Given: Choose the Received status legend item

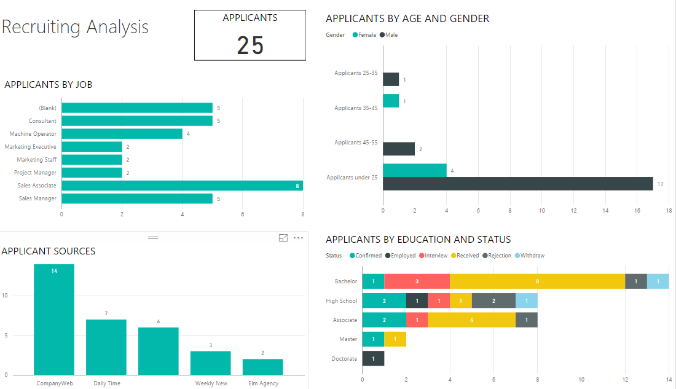Looking at the screenshot, I should tap(465, 256).
